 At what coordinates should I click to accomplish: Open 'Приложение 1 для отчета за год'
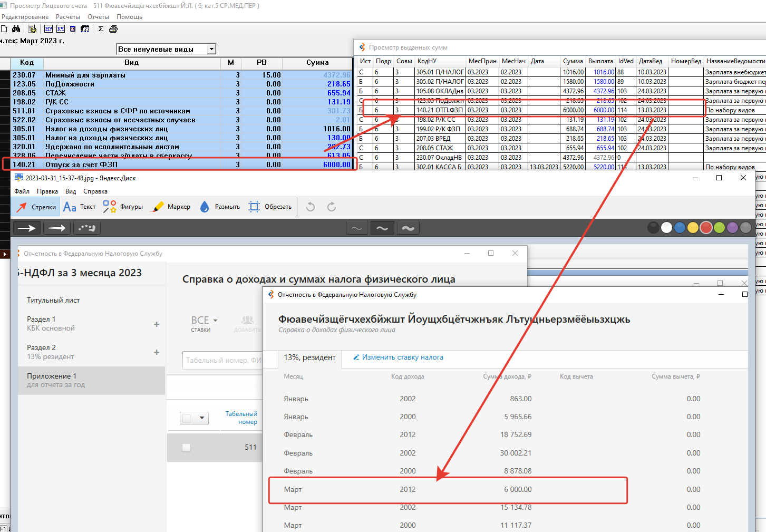[x=92, y=381]
